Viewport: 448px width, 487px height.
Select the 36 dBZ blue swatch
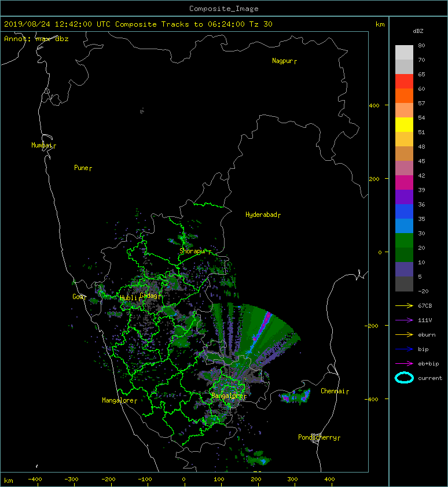coord(404,211)
